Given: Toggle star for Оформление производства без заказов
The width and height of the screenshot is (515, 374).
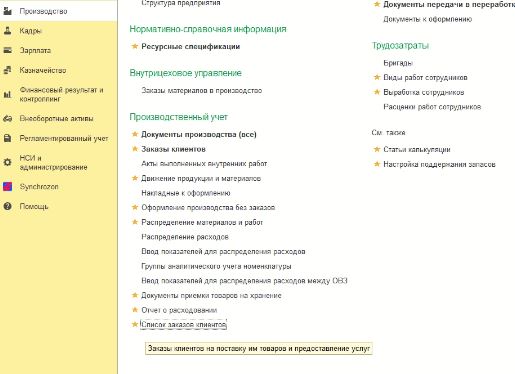Looking at the screenshot, I should 135,207.
